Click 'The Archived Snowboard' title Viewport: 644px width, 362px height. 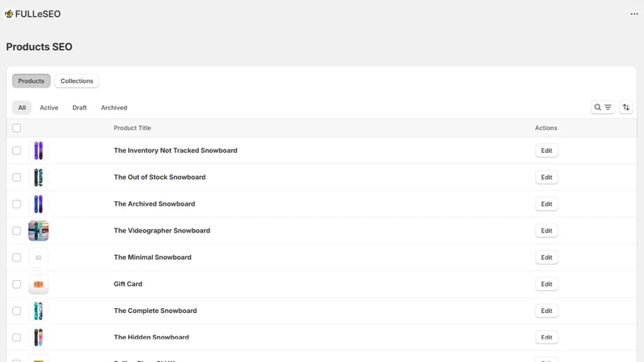155,204
